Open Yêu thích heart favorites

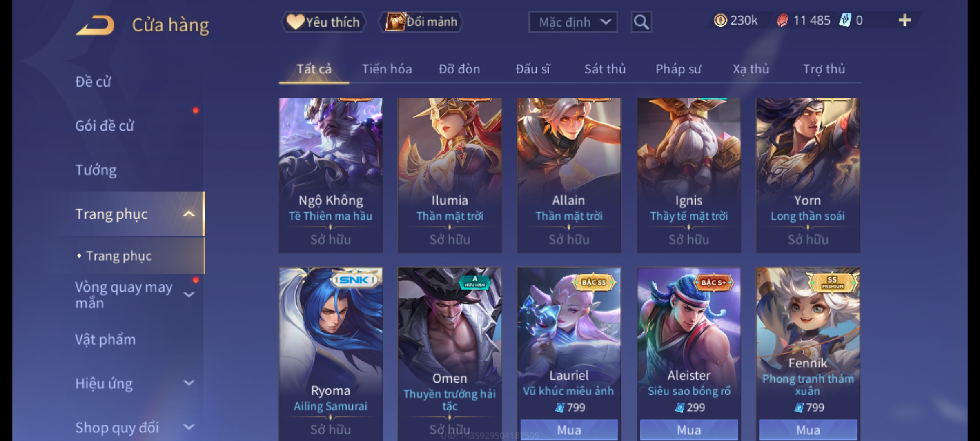click(x=324, y=22)
